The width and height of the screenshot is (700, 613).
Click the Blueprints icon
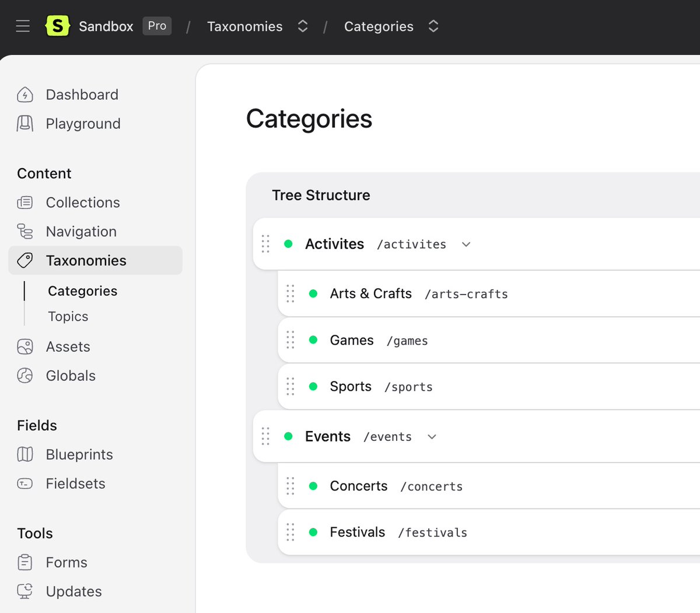tap(25, 454)
